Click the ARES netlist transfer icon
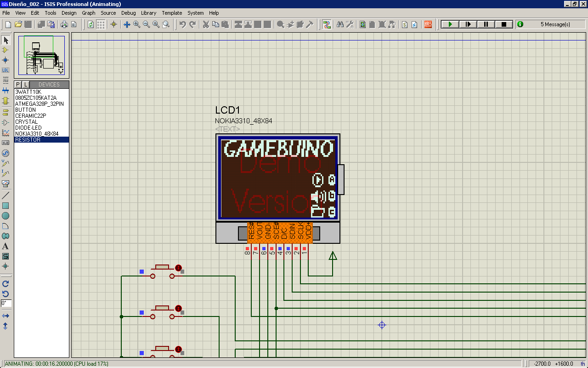The height and width of the screenshot is (368, 588). [x=428, y=24]
